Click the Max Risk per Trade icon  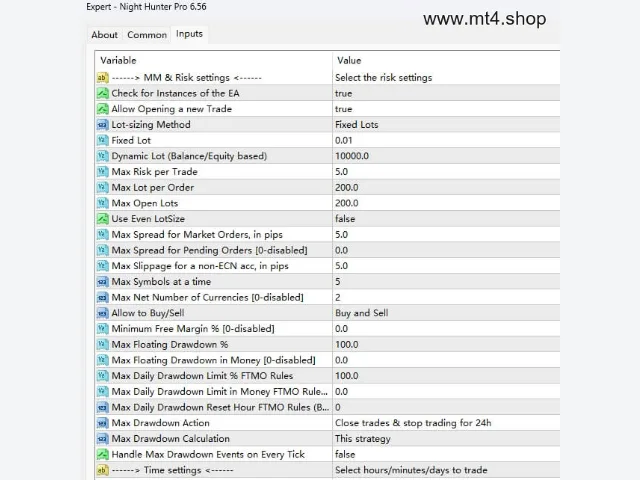tap(102, 172)
